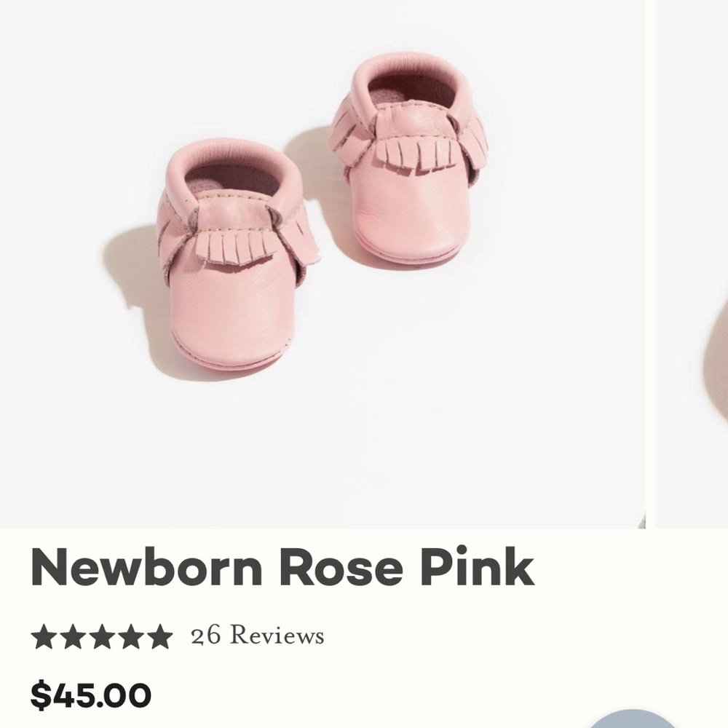Screen dimensions: 728x728
Task: Click the empty area below the moccasins
Action: click(328, 451)
